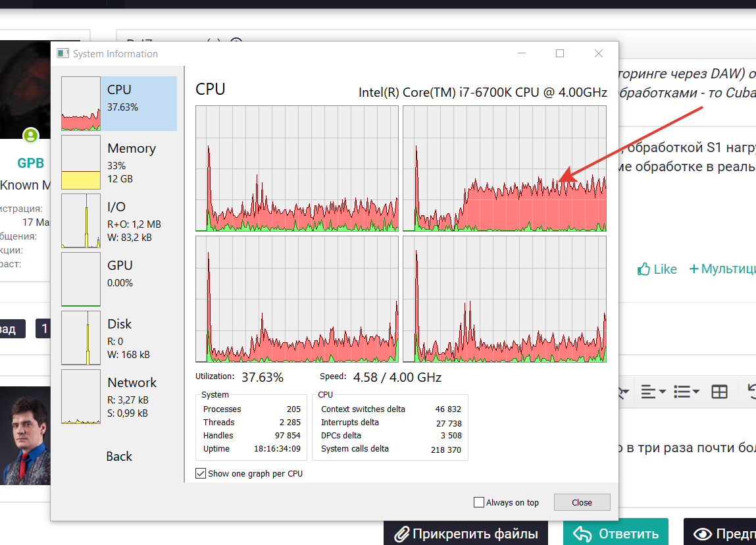This screenshot has width=756, height=545.
Task: Open the Network section
Action: [119, 396]
